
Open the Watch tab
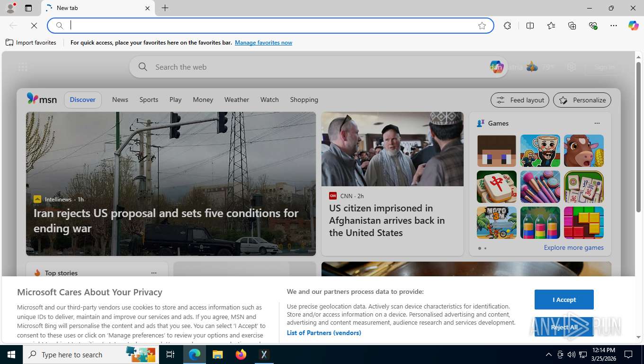pyautogui.click(x=269, y=100)
